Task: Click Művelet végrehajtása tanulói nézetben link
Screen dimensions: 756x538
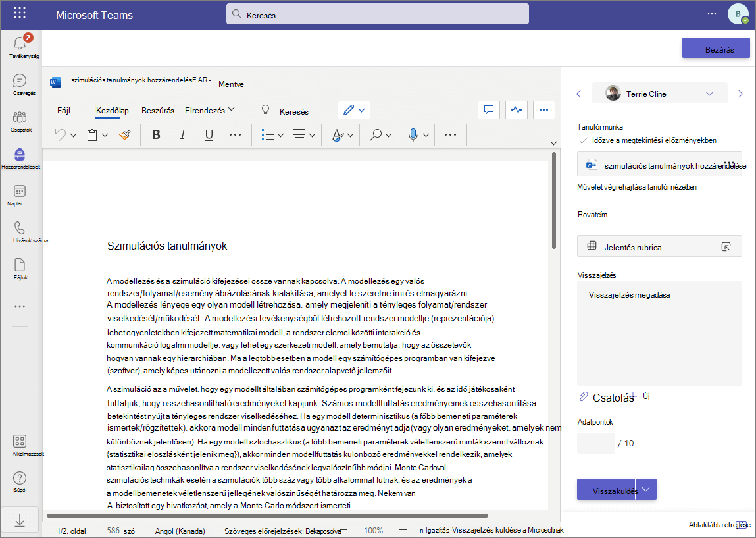Action: point(636,187)
